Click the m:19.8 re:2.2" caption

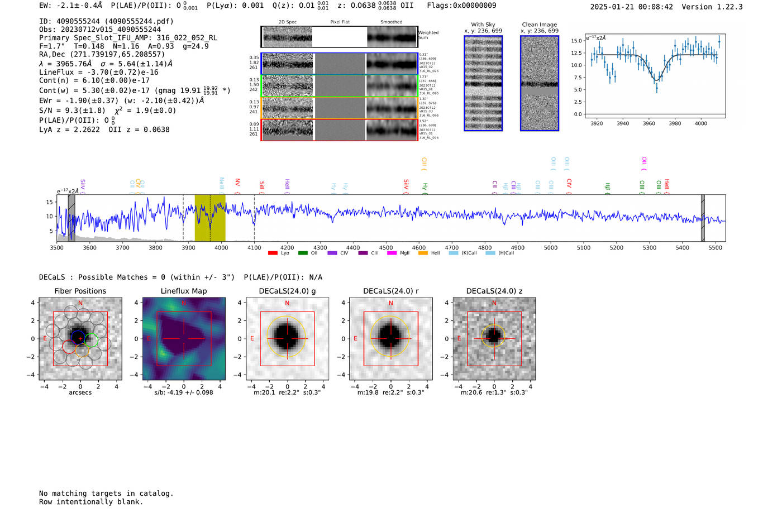tap(390, 392)
